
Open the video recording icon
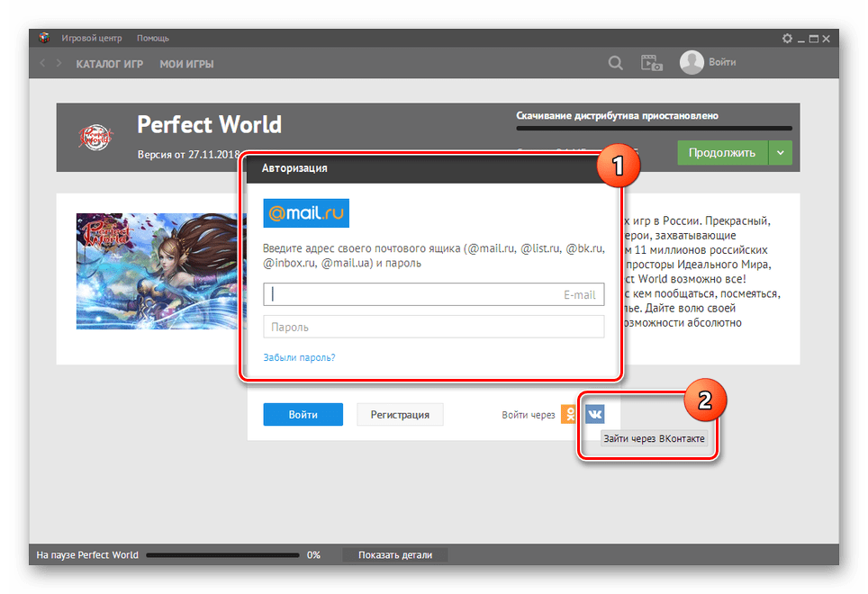[x=652, y=63]
